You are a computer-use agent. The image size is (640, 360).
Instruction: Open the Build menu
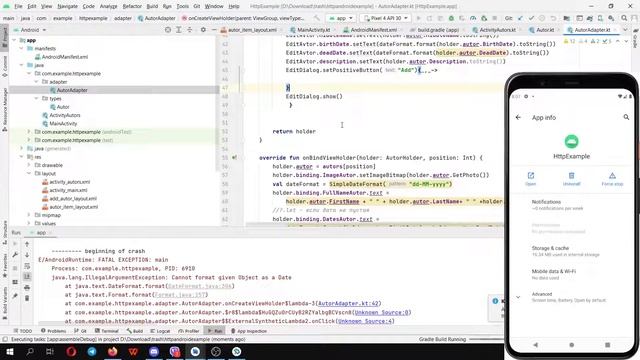point(152,6)
